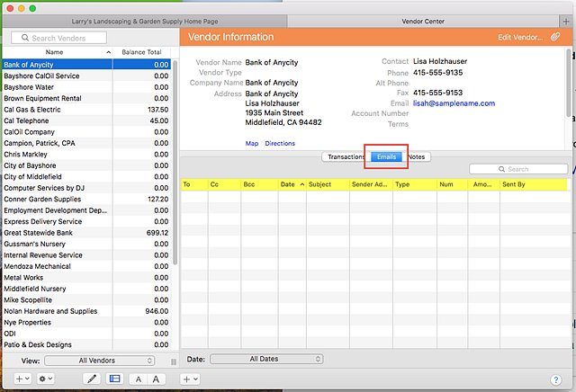The width and height of the screenshot is (576, 392).
Task: Open the plus dropdown below emails table
Action: [190, 379]
